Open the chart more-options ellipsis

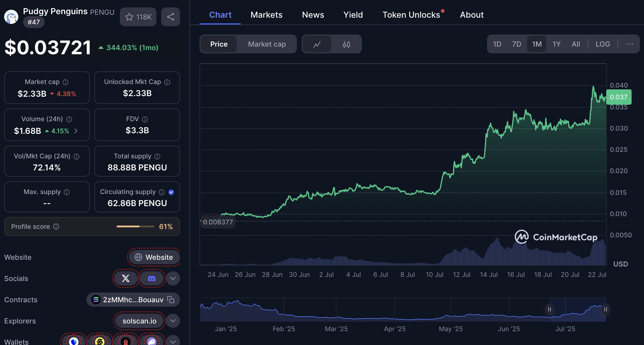pos(630,44)
